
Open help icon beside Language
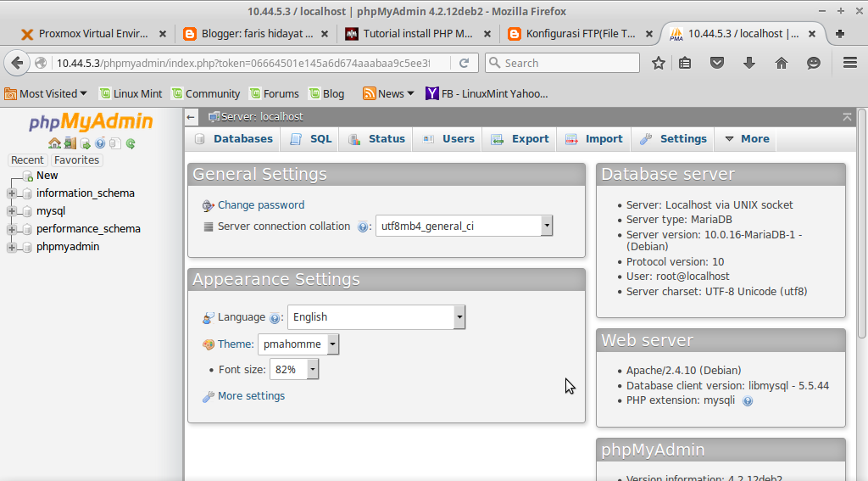pos(275,318)
